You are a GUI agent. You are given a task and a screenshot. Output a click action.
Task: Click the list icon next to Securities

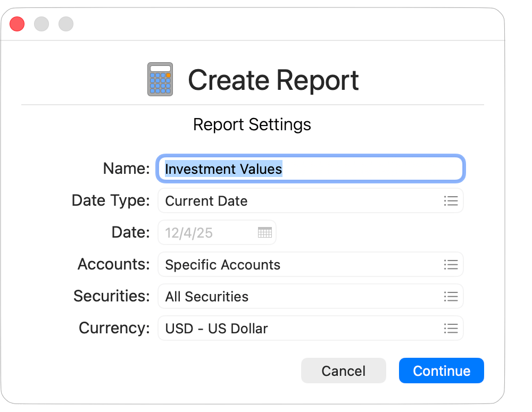click(x=451, y=296)
